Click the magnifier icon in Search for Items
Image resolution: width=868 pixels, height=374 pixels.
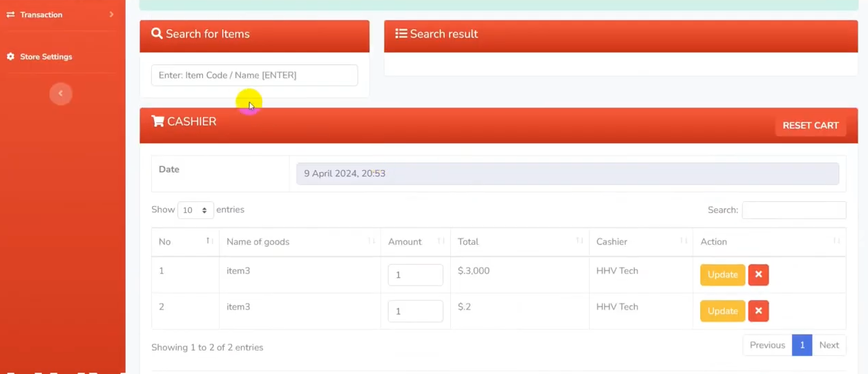pos(157,34)
